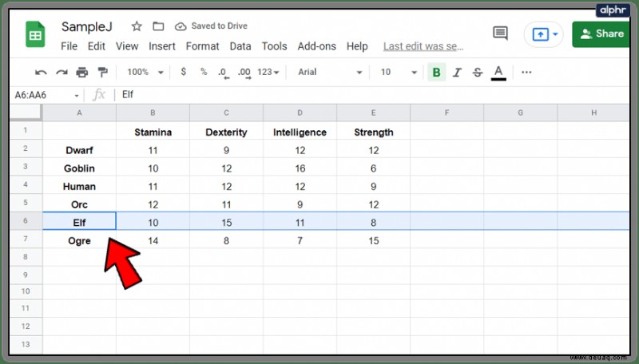639x364 pixels.
Task: Select the Dexterity header cell
Action: click(226, 133)
